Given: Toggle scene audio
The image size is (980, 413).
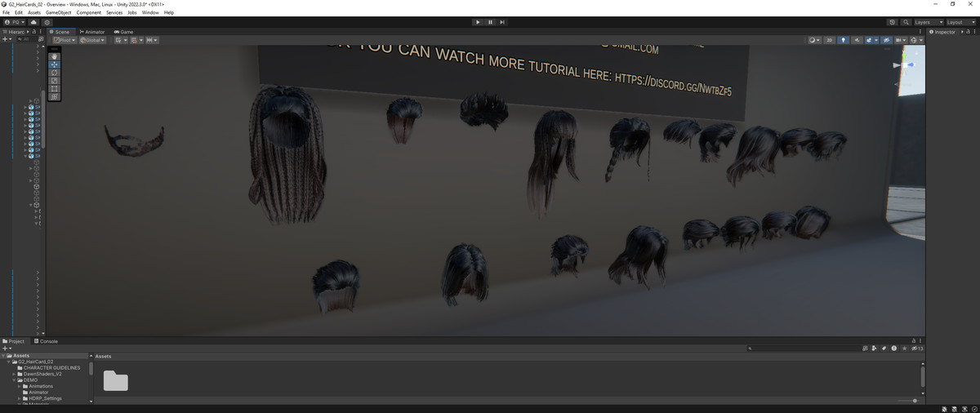Looking at the screenshot, I should (x=857, y=40).
